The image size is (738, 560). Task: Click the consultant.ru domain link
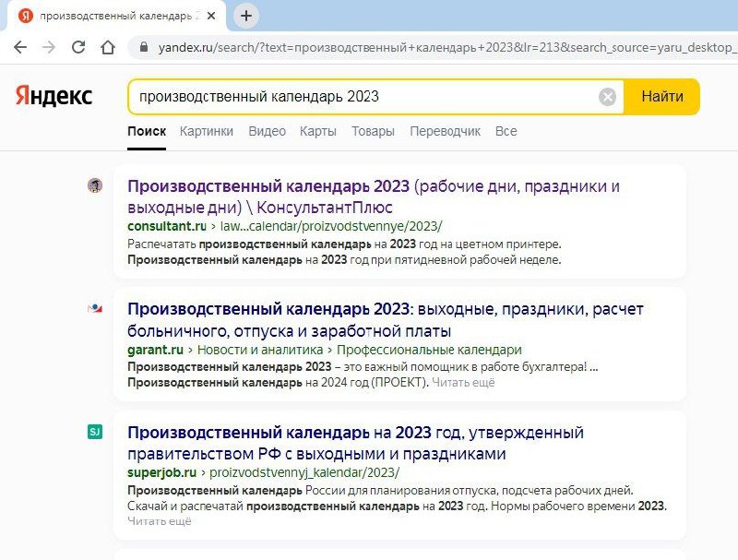(x=167, y=226)
